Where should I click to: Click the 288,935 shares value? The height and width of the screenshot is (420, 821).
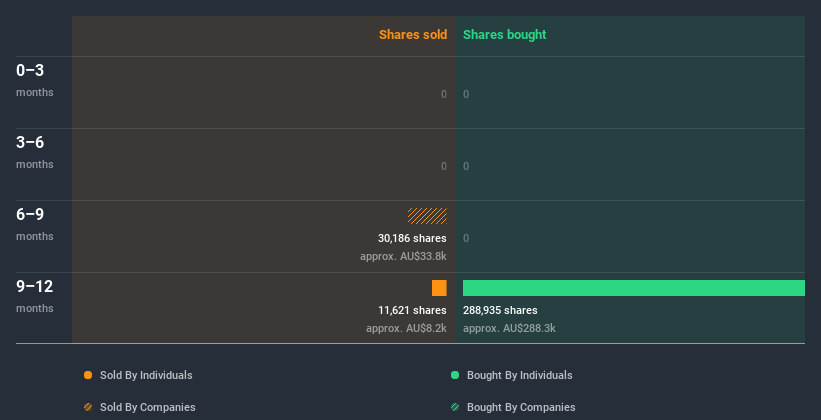[x=500, y=310]
